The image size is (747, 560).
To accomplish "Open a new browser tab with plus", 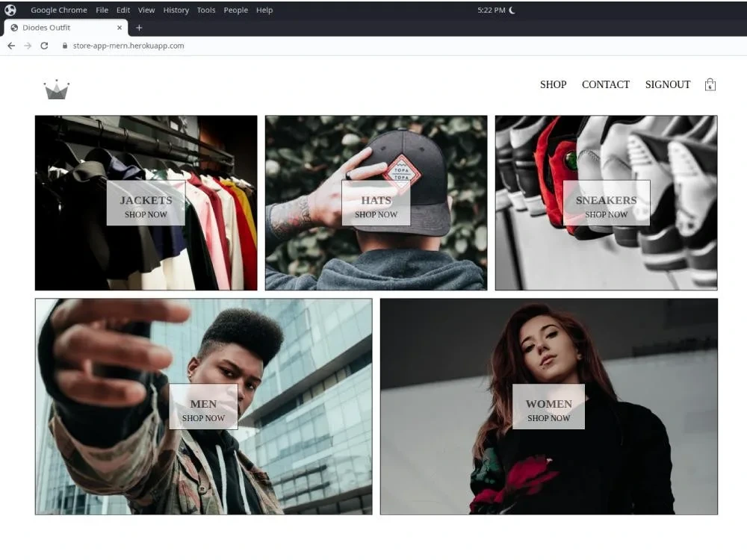I will [x=139, y=27].
